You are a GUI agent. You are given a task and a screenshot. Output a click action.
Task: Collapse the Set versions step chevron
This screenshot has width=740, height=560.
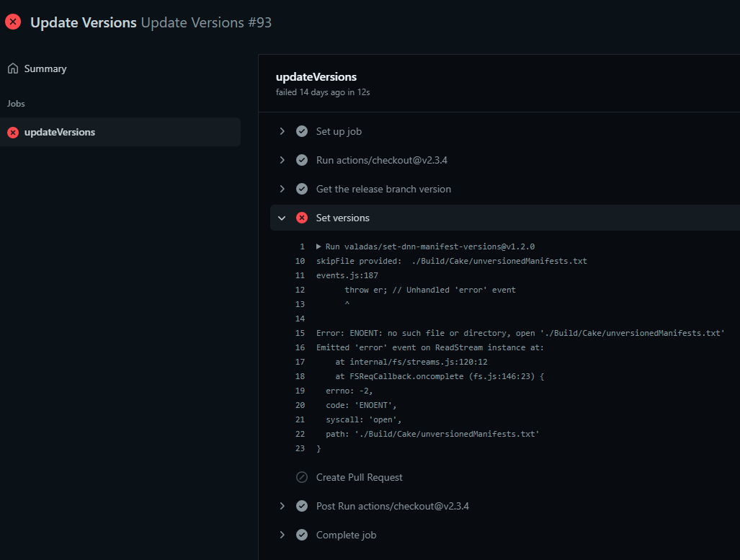coord(282,218)
